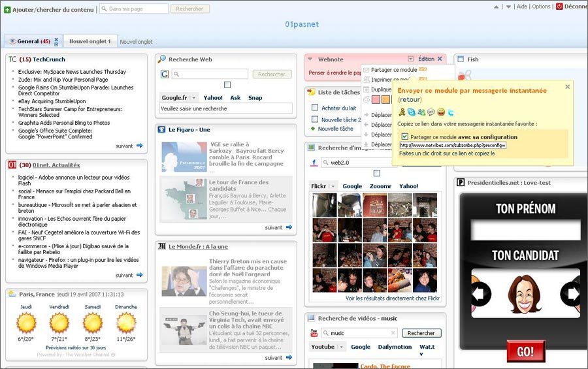The image size is (588, 369).
Task: Click the TON PRÉNOM text input field
Action: pyautogui.click(x=525, y=230)
